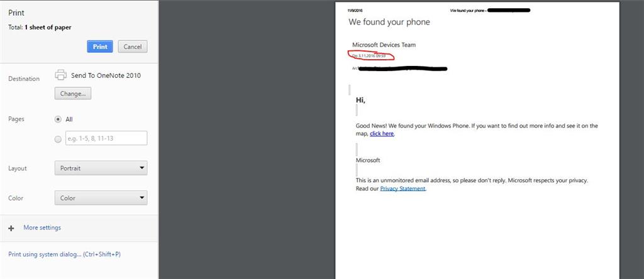Screen dimensions: 644x279
Task: Click the 'Hi,' greeting in preview
Action: (360, 100)
